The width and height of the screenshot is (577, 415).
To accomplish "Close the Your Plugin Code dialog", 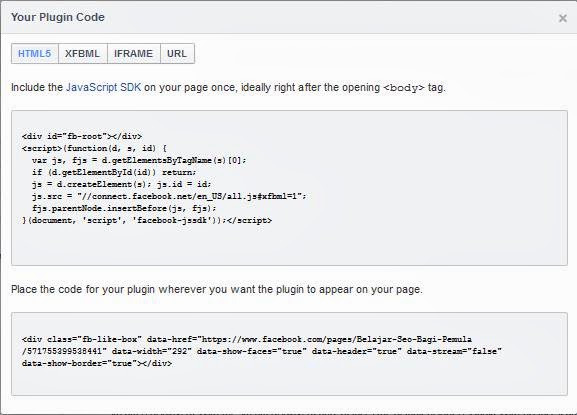I will click(x=562, y=18).
